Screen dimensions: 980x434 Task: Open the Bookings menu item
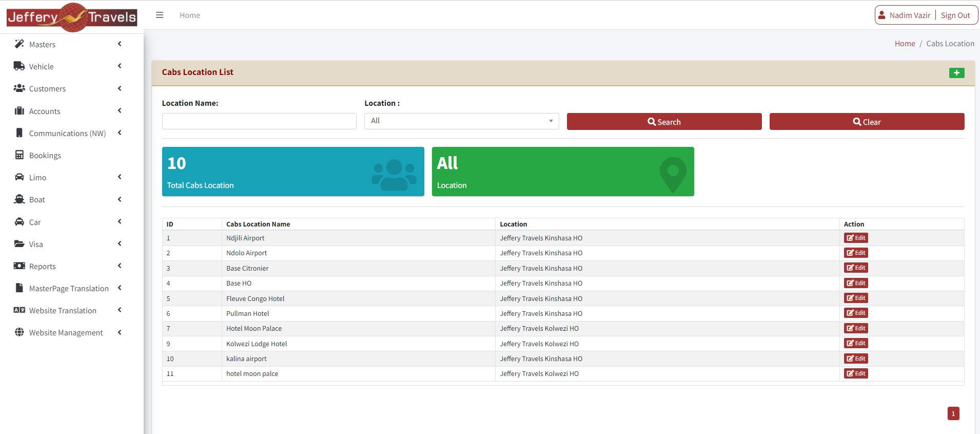45,156
